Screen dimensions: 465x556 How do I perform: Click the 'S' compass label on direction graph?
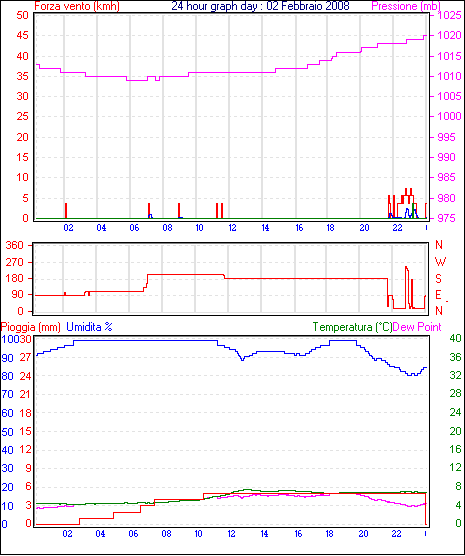438,279
